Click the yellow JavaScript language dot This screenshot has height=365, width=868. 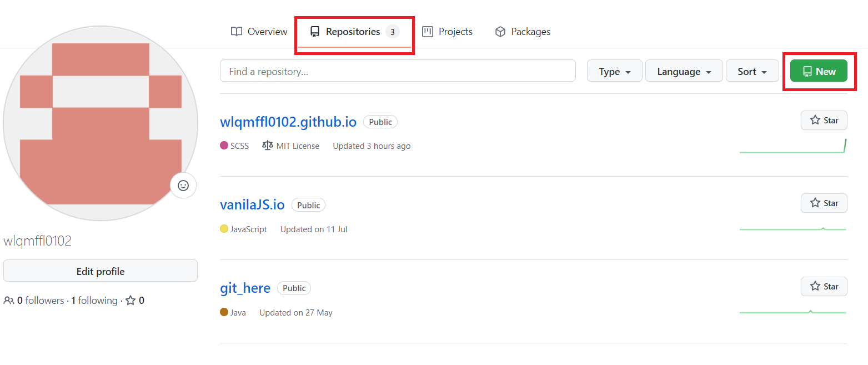(224, 229)
